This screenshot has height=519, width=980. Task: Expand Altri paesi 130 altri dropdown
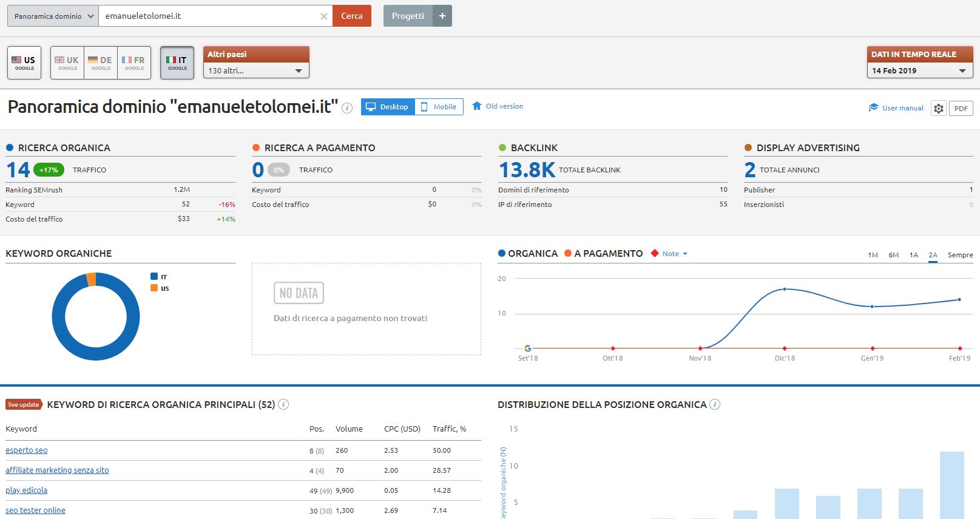256,70
